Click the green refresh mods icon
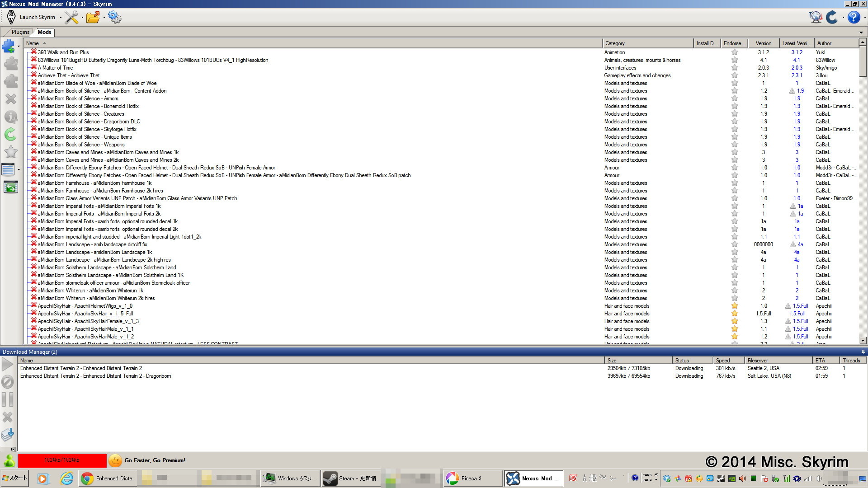The image size is (868, 488). coord(10,134)
